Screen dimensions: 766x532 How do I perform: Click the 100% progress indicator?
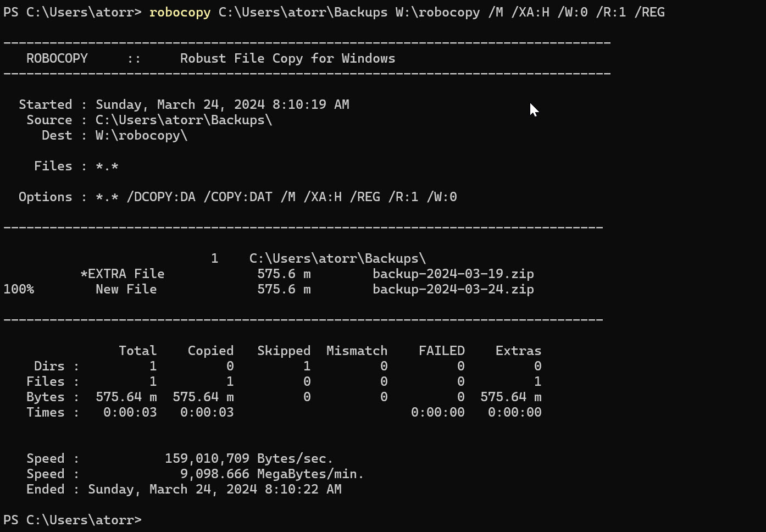tap(18, 289)
